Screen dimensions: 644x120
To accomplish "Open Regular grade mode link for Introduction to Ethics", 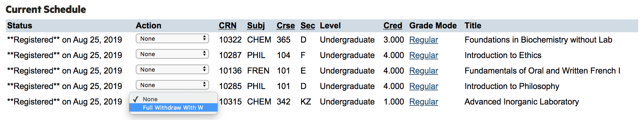I will [x=423, y=55].
